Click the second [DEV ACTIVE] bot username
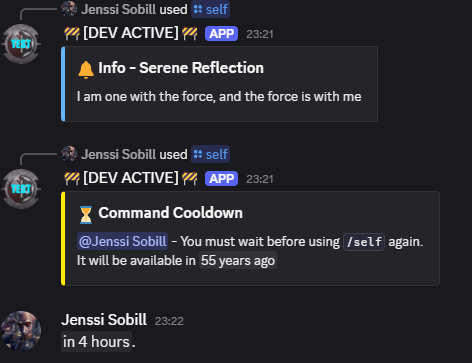 [x=131, y=178]
